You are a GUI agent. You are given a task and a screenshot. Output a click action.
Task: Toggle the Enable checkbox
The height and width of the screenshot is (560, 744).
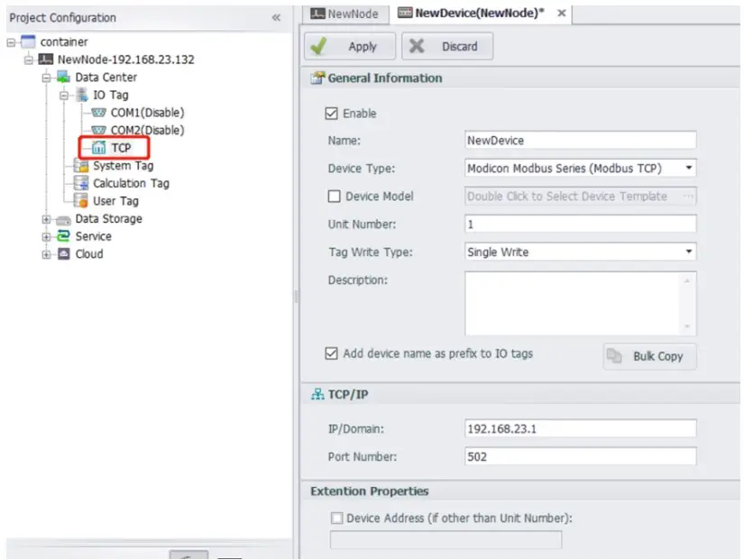(331, 114)
